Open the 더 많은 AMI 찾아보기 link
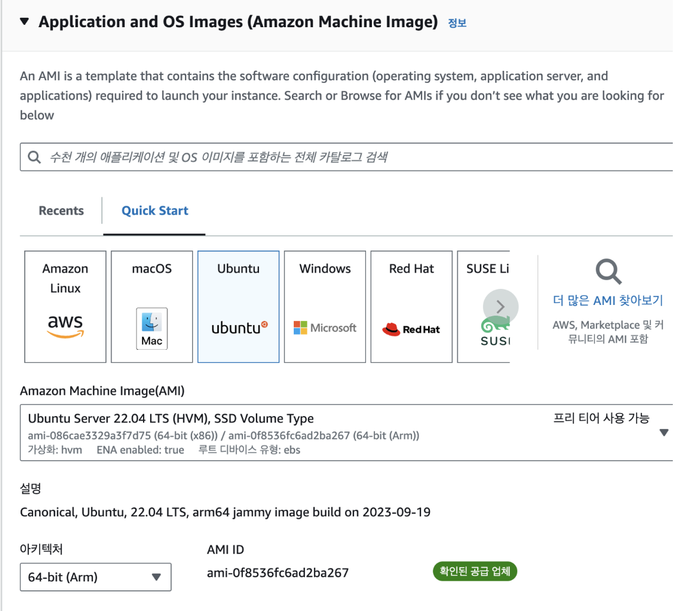The image size is (700, 611). 608,300
